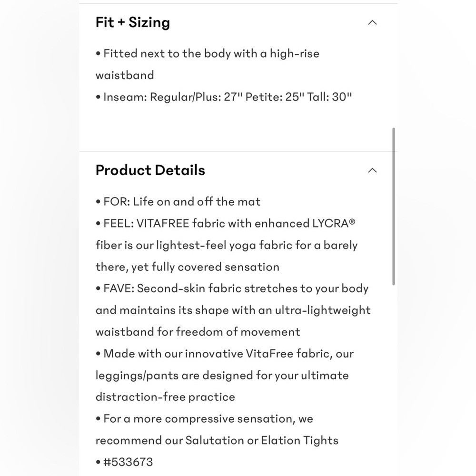Click the Made with innovative VitaFree fabric line

click(225, 375)
